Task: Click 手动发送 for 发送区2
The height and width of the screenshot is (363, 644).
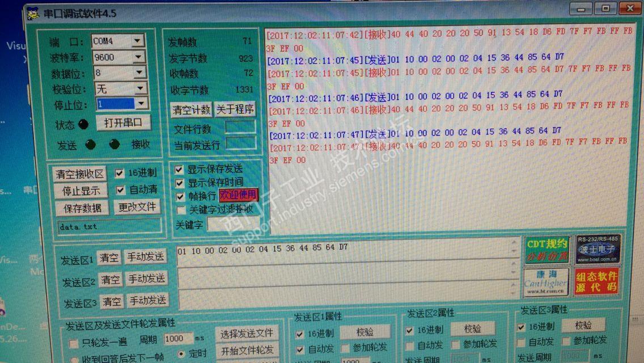Action: (x=147, y=278)
